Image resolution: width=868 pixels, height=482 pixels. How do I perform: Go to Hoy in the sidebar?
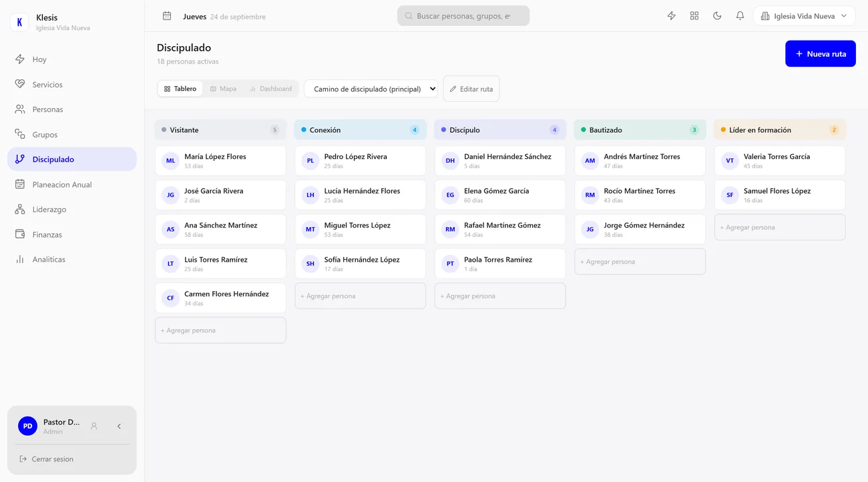[x=72, y=59]
